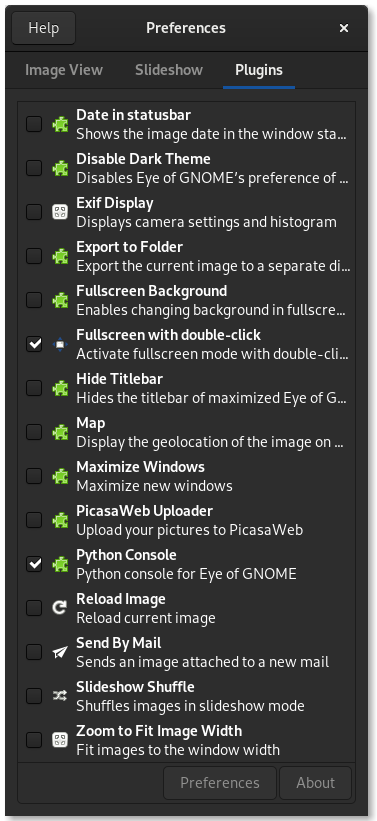Click the Zoom to Fit Image Width icon

point(60,740)
